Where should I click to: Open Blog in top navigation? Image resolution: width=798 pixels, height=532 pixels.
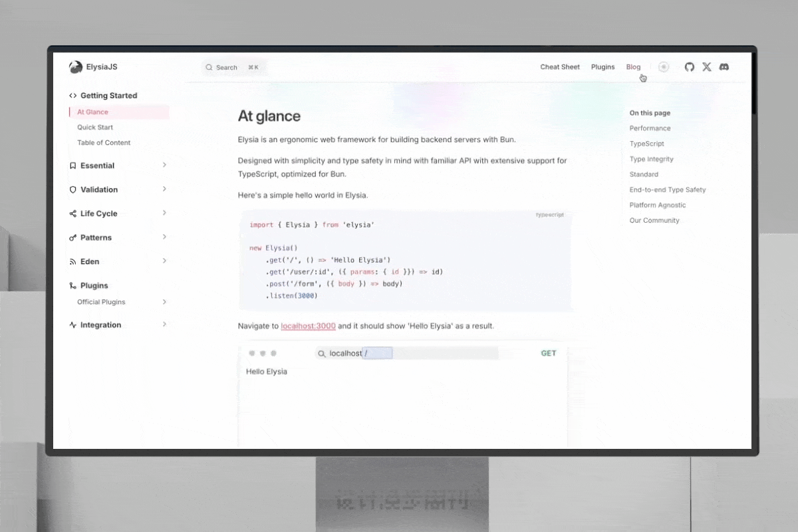(633, 67)
